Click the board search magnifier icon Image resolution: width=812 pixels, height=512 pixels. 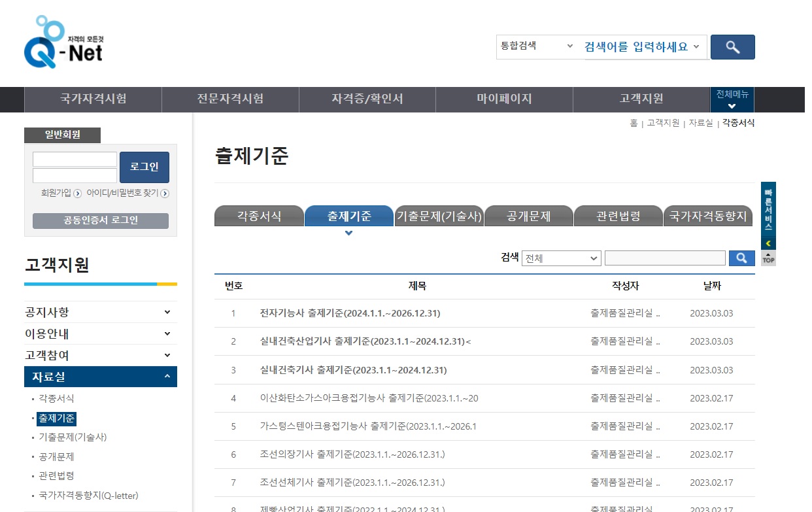741,258
